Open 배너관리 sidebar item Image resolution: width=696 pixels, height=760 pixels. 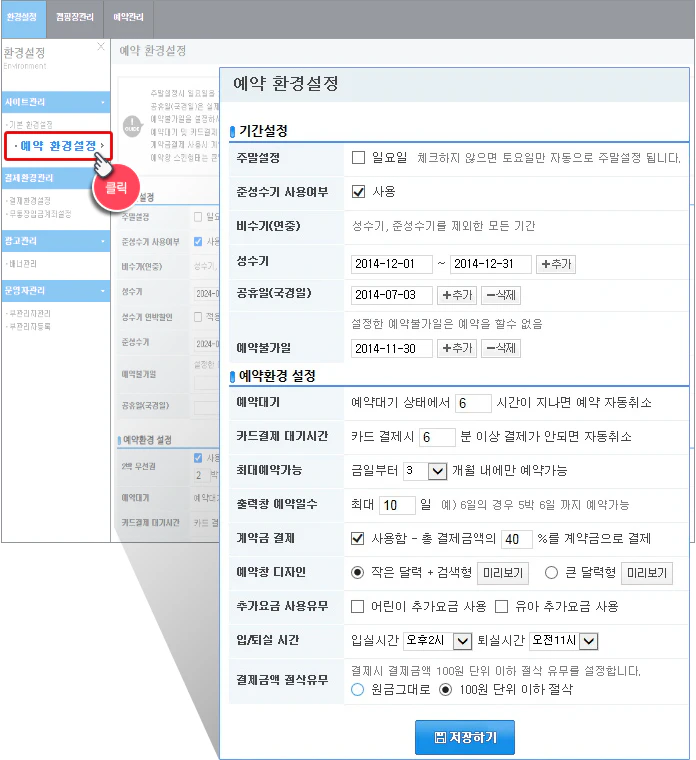(x=22, y=264)
